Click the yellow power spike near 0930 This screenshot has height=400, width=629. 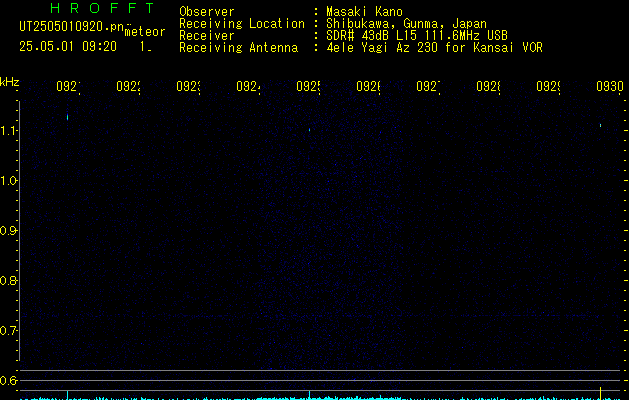[601, 393]
